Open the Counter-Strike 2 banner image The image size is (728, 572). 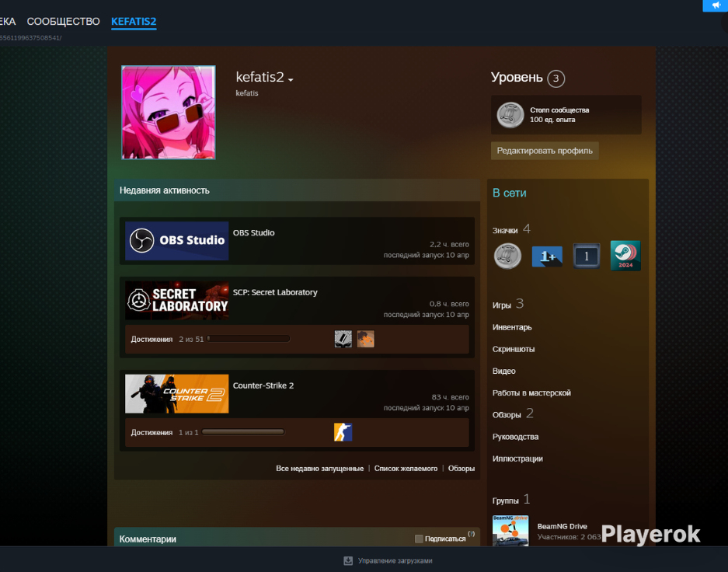[x=177, y=394]
